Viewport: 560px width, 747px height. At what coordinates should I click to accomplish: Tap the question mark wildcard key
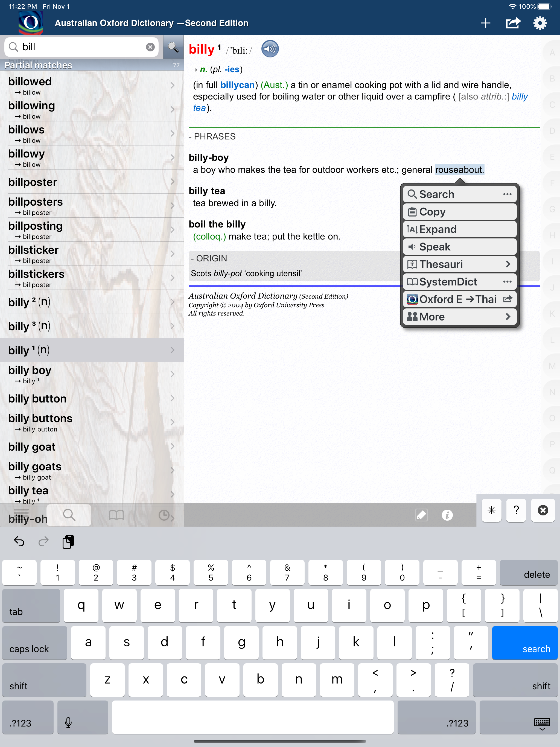[x=516, y=510]
